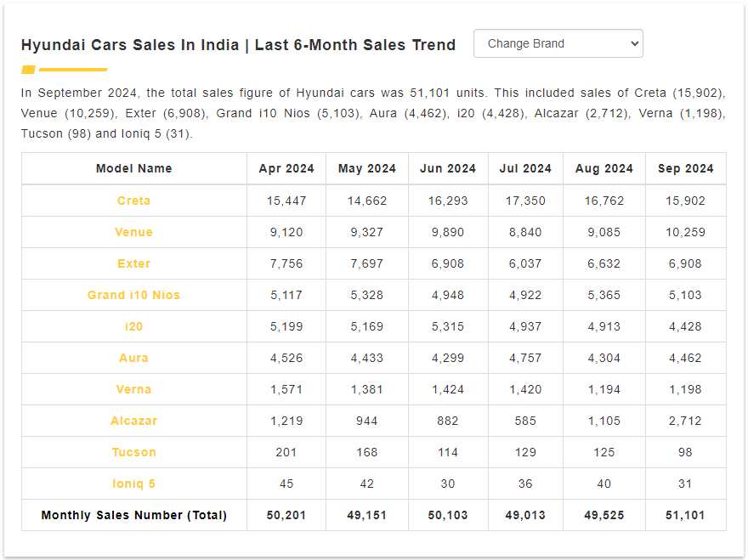Click the Apr 2024 column header
This screenshot has height=560, width=748.
click(x=286, y=168)
